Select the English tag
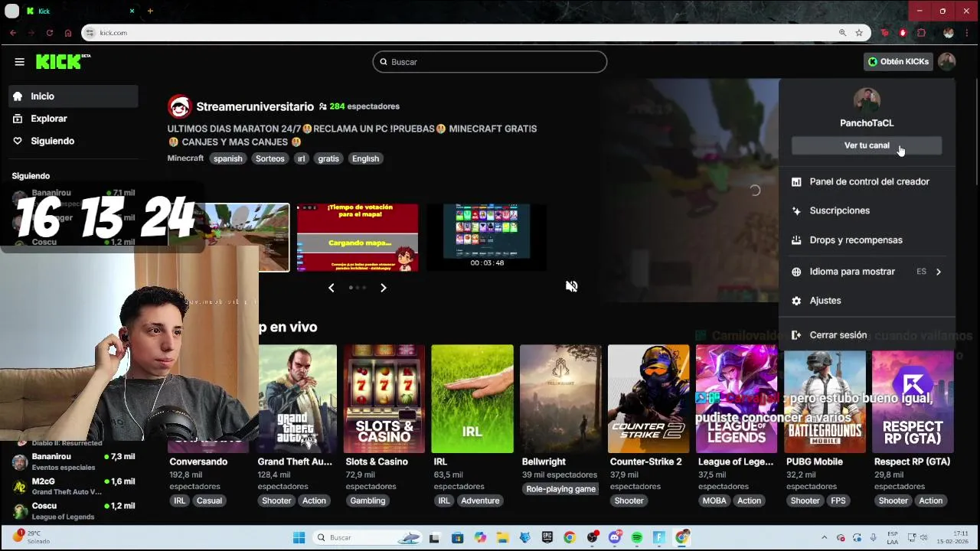Screen dimensions: 980x551 (365, 158)
